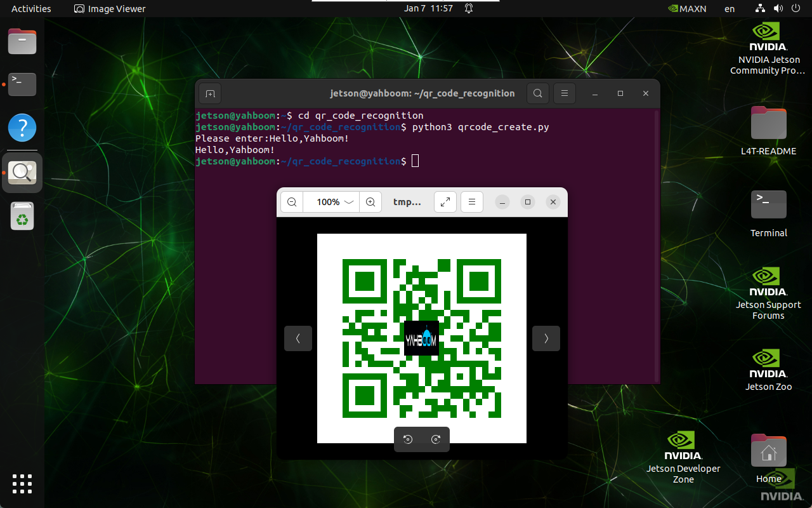Screen dimensions: 812x508
Task: Open the NVIDIA Jetson Community Projects desktop shortcut
Action: [x=768, y=49]
